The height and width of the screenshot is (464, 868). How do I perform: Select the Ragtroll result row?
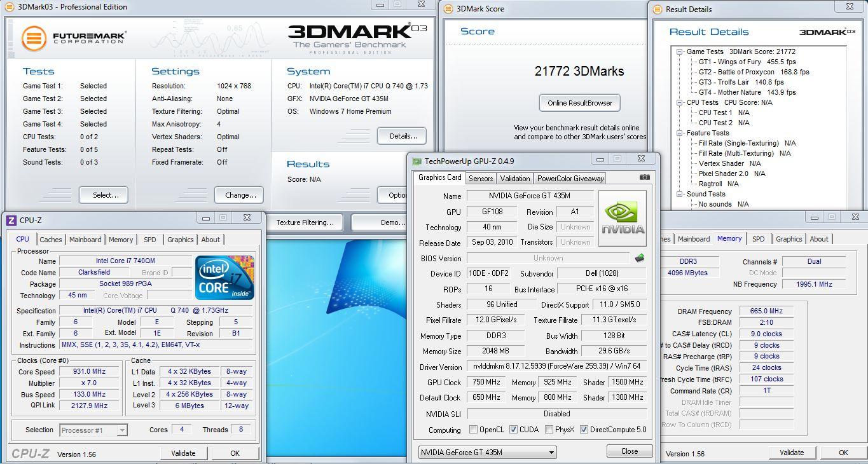pos(719,184)
